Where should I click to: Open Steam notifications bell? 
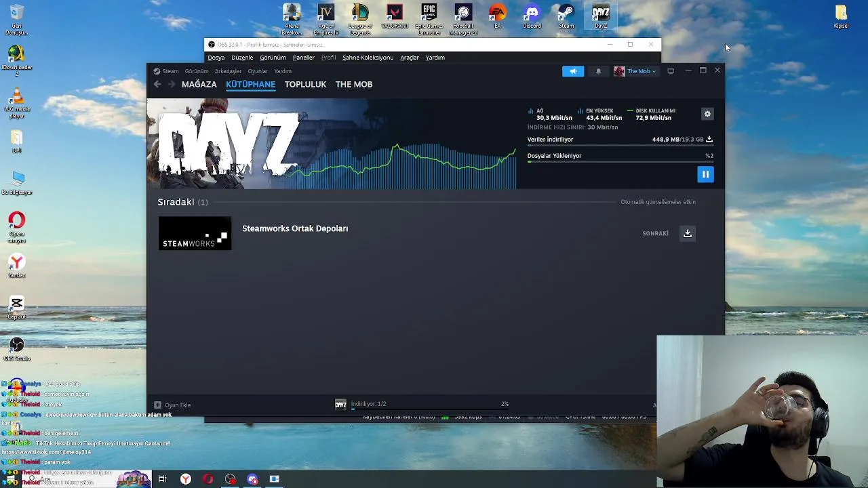pos(598,71)
